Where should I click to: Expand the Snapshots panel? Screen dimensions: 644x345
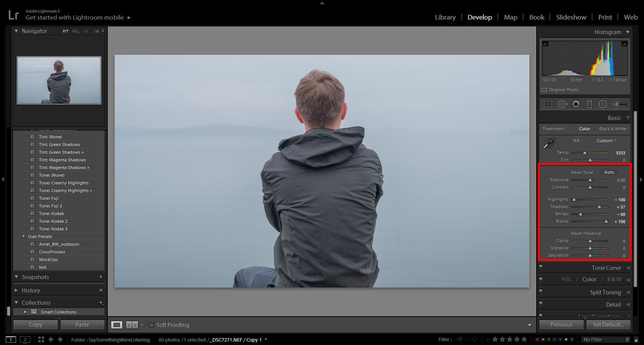(16, 277)
